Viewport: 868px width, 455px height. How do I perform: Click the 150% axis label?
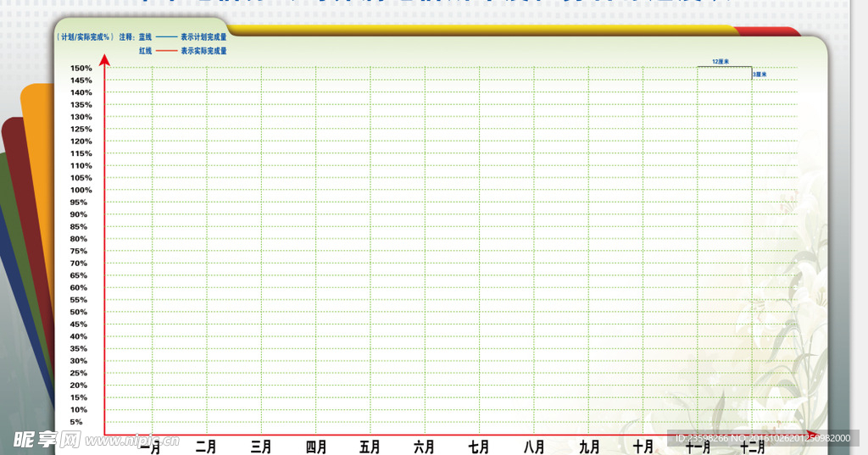pos(81,68)
